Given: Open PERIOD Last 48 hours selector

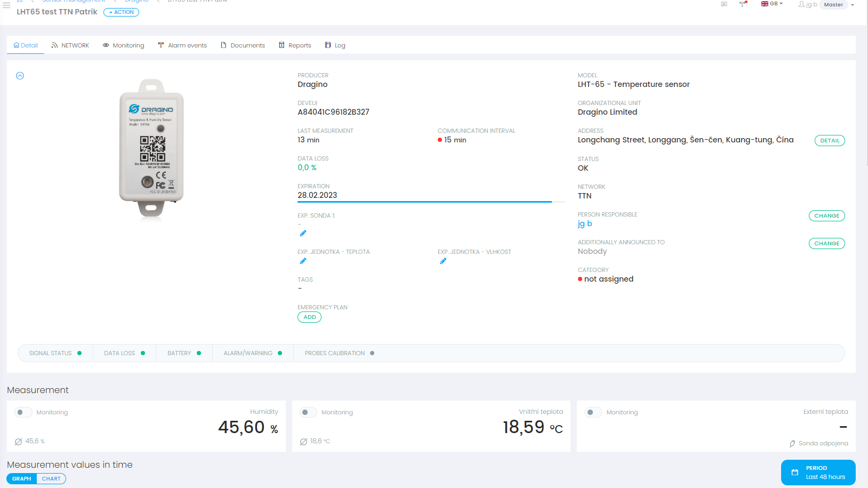Looking at the screenshot, I should pyautogui.click(x=818, y=473).
